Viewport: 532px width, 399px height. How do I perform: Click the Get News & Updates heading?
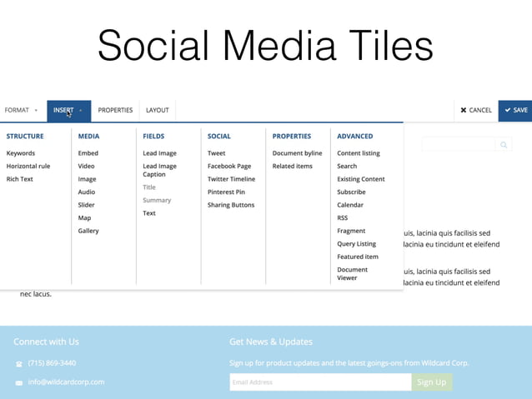[271, 342]
